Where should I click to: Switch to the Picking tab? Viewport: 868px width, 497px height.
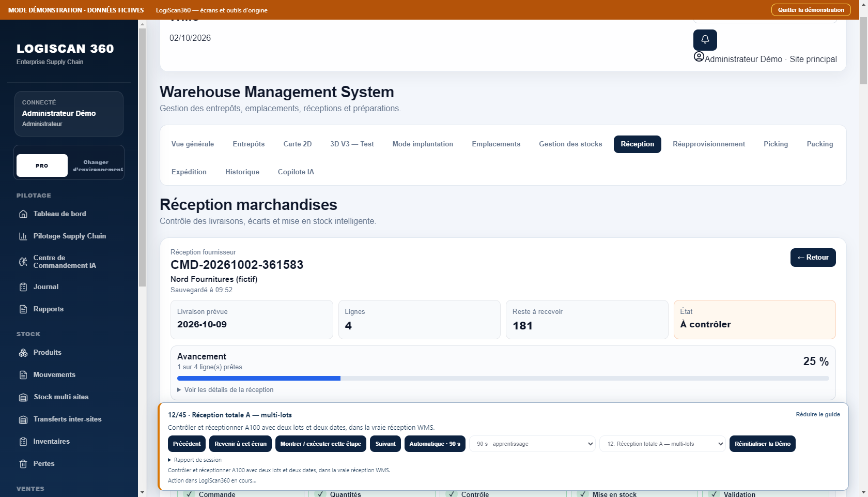[x=776, y=144]
